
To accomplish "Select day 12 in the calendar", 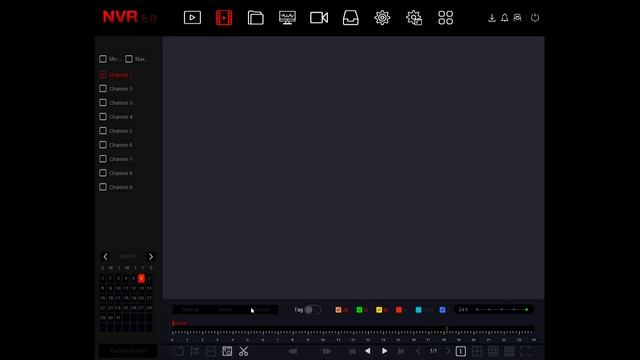I will tap(133, 288).
